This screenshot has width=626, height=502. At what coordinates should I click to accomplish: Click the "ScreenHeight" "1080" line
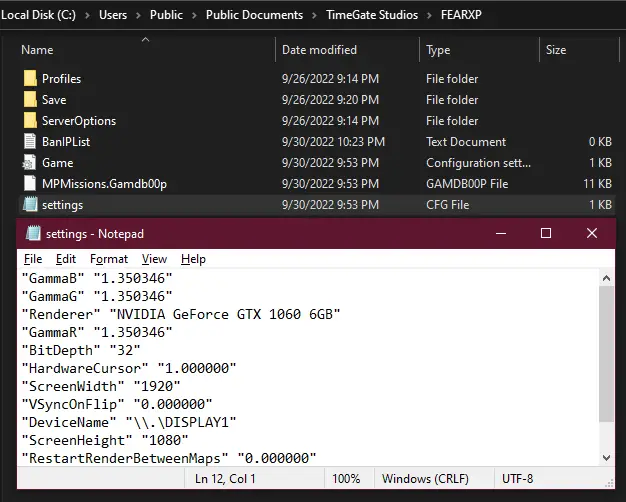point(105,440)
